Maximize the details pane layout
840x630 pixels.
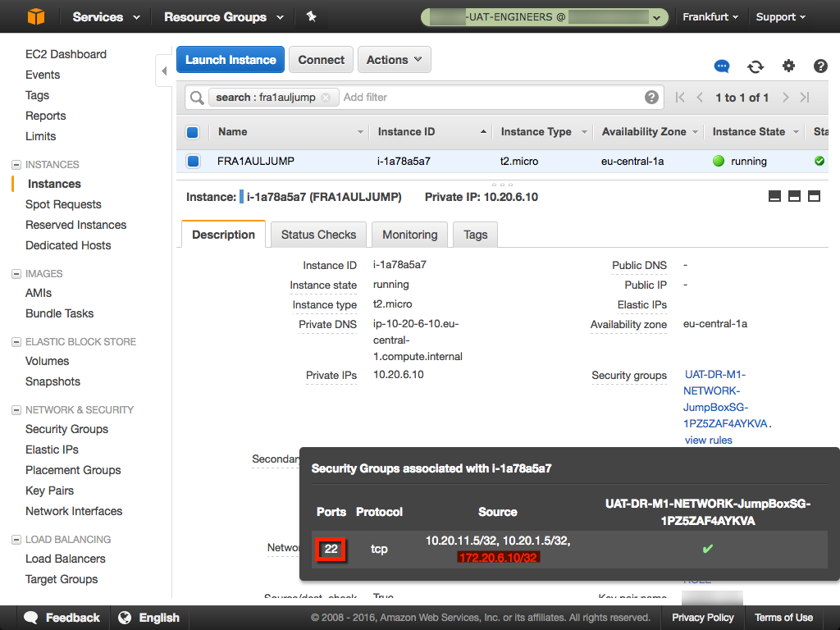(815, 196)
